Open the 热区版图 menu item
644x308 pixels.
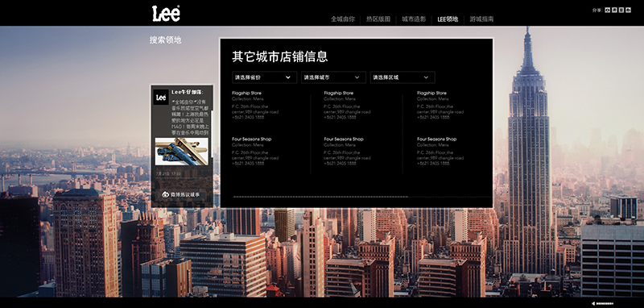(378, 19)
